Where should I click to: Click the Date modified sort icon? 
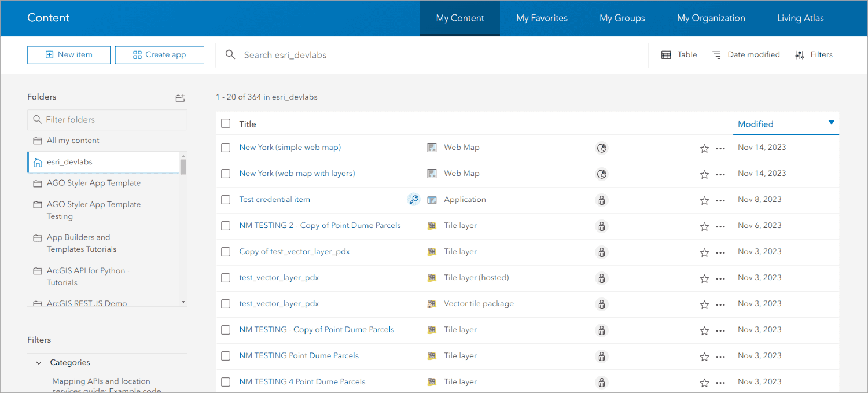[716, 54]
